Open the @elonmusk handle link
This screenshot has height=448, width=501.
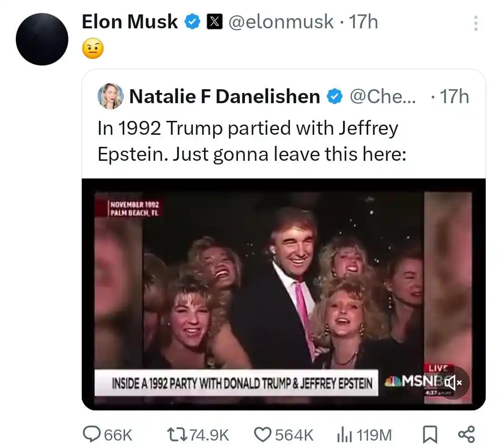pos(281,22)
